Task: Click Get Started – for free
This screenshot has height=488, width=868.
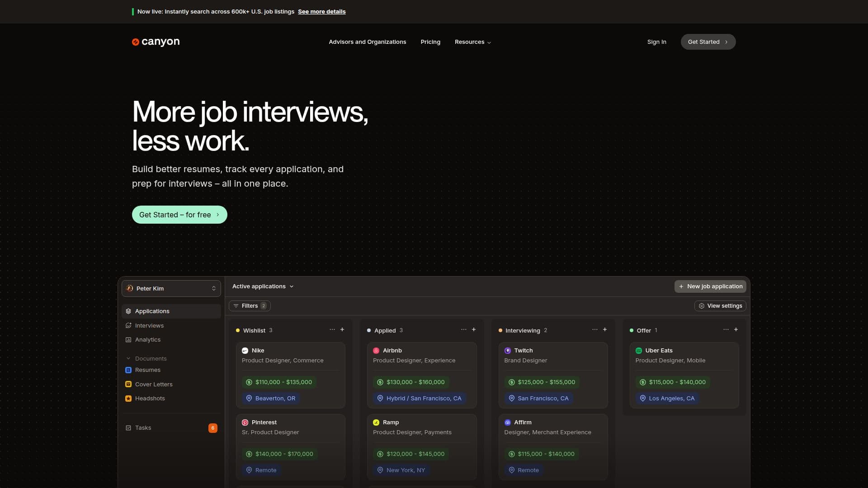Action: pyautogui.click(x=179, y=215)
